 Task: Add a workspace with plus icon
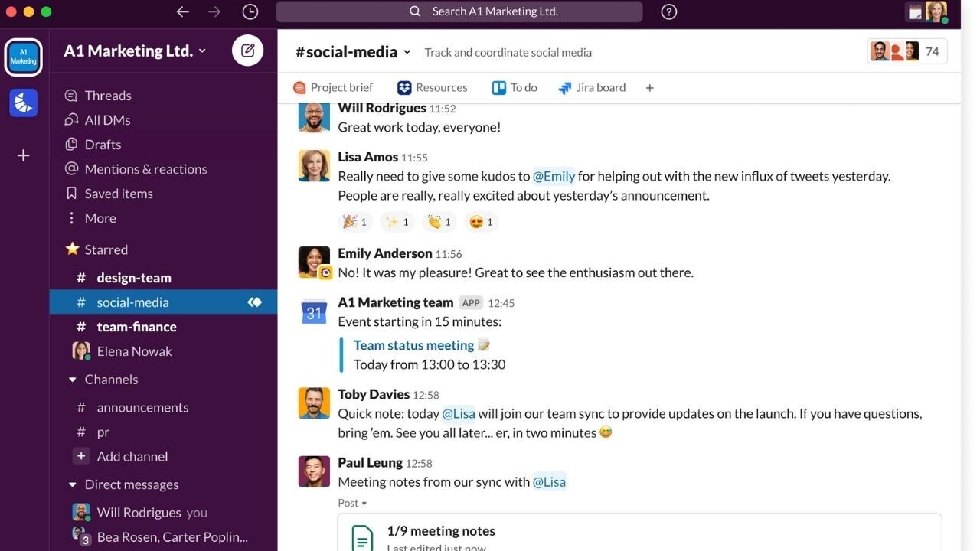(x=23, y=155)
